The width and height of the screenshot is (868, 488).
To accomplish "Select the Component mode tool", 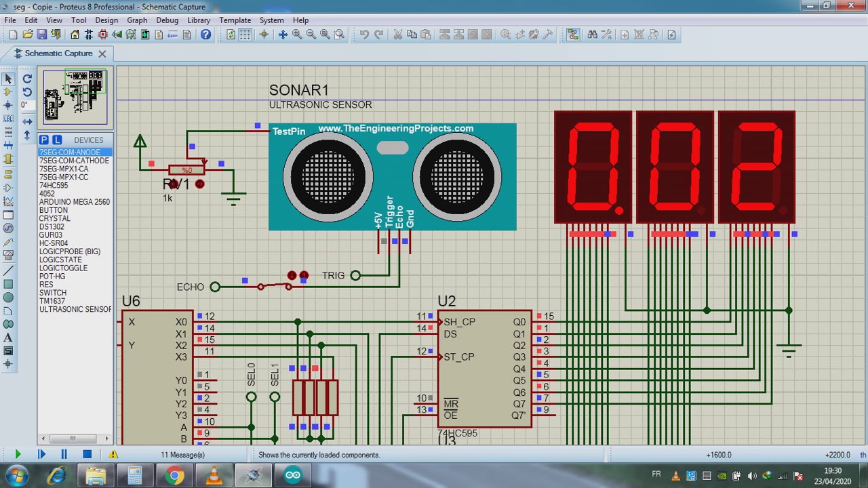I will click(8, 91).
